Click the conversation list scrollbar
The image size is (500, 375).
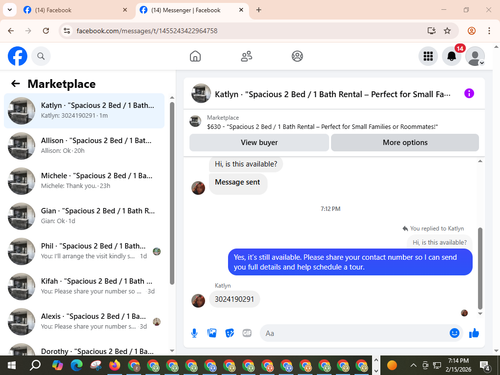coord(172,193)
